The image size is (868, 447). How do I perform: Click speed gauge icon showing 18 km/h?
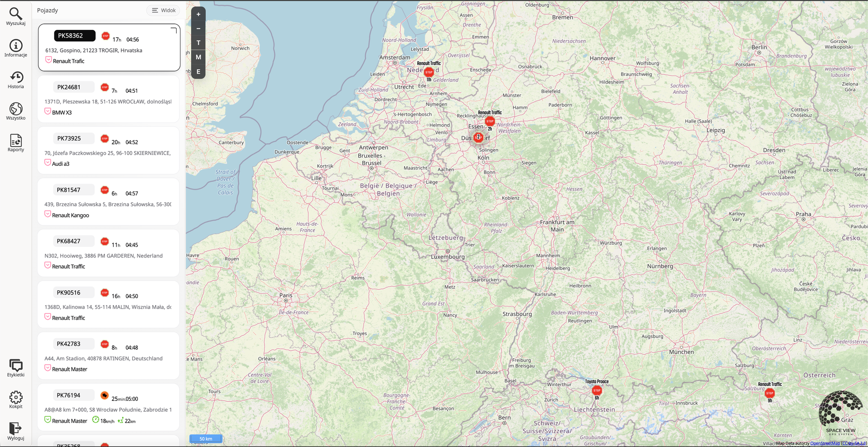pos(96,420)
